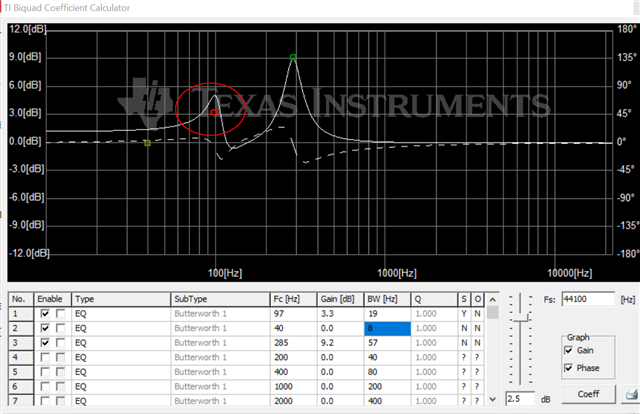This screenshot has width=640, height=414.
Task: Click the BW cell showing 19
Action: coord(387,314)
